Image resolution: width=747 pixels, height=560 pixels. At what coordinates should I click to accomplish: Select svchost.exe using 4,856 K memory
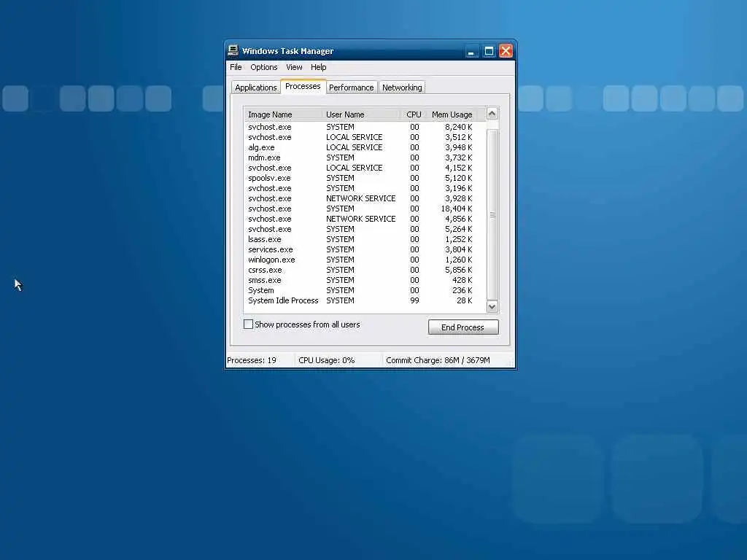(x=360, y=219)
